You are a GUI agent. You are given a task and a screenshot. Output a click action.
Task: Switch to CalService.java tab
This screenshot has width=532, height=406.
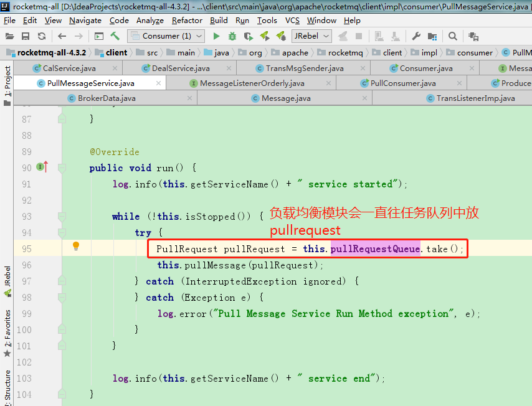[69, 68]
